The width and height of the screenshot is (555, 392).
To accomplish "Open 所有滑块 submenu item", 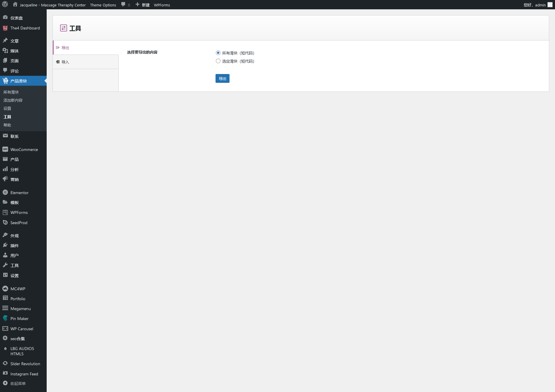I will 11,92.
